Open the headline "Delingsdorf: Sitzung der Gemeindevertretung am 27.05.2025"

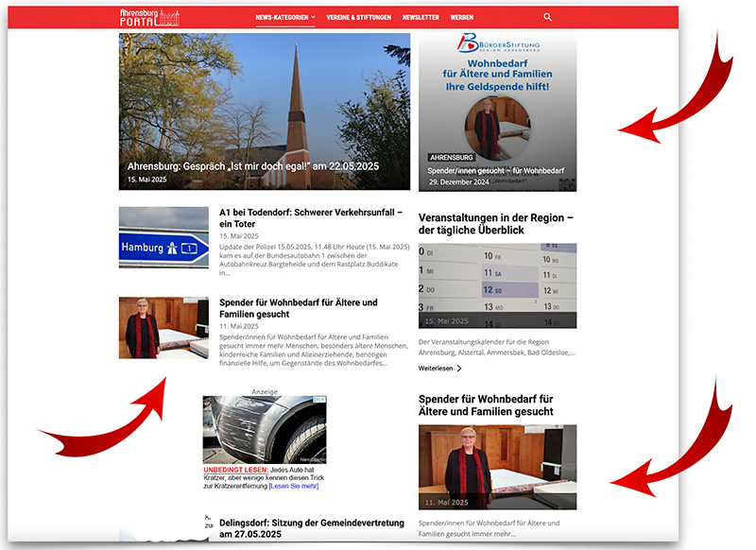tap(312, 528)
